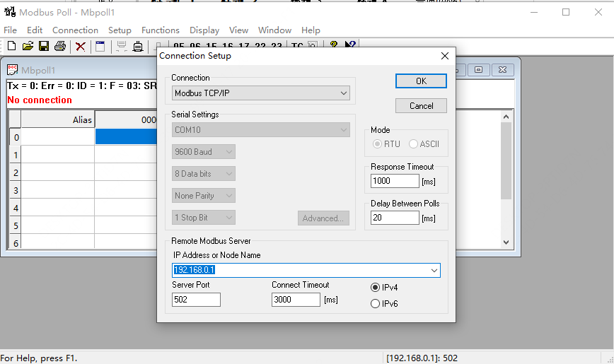614x364 pixels.
Task: Open the Connection menu
Action: point(75,30)
